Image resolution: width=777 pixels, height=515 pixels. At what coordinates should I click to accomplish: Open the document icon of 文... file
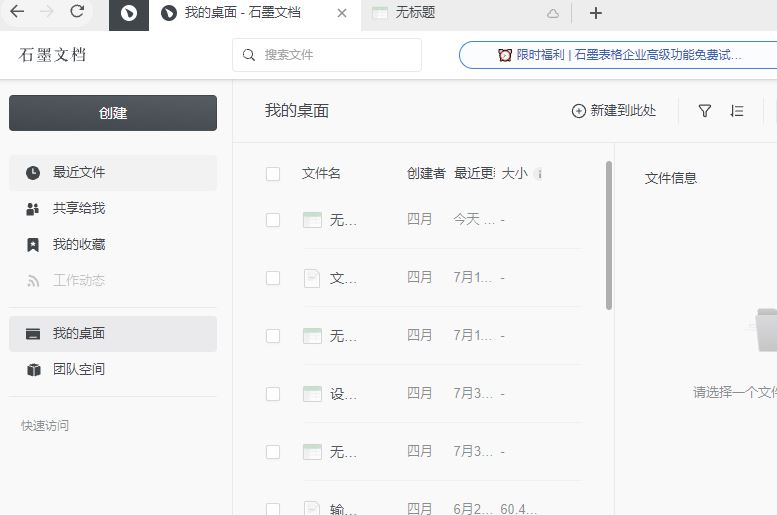coord(312,278)
